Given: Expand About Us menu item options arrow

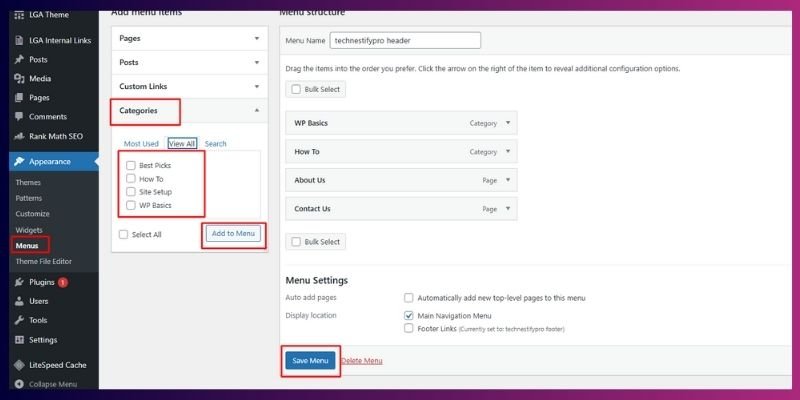Looking at the screenshot, I should pos(508,180).
